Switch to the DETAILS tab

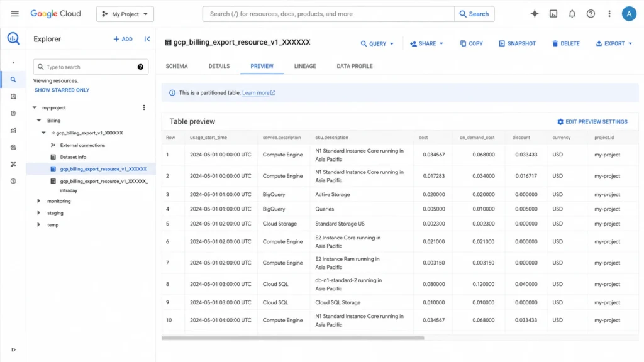tap(219, 66)
